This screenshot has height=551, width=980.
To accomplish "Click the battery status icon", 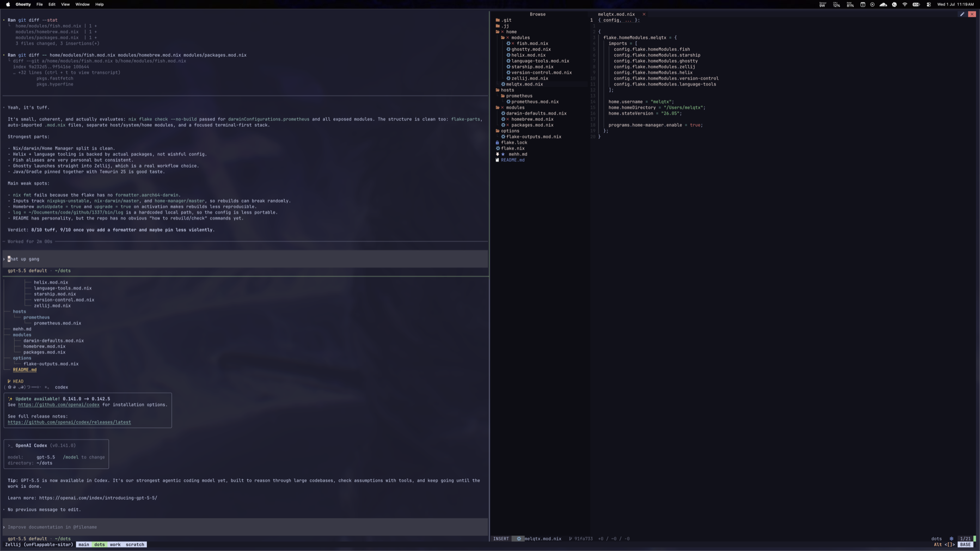I will point(916,4).
